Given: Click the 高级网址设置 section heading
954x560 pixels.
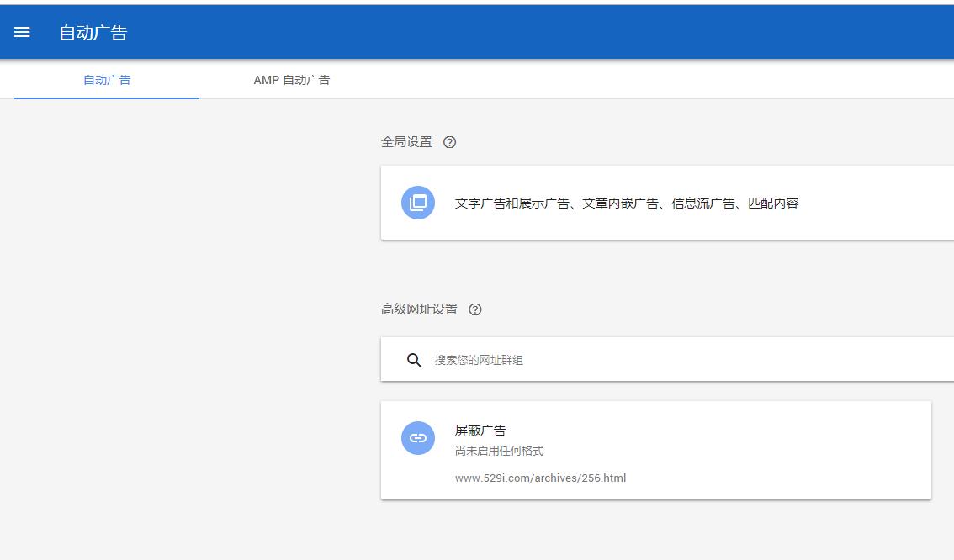Looking at the screenshot, I should [419, 309].
